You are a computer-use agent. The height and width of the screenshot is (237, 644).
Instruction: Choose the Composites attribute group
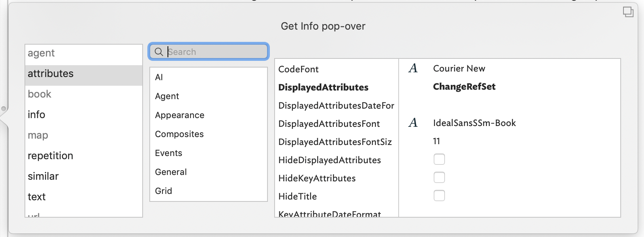point(209,134)
